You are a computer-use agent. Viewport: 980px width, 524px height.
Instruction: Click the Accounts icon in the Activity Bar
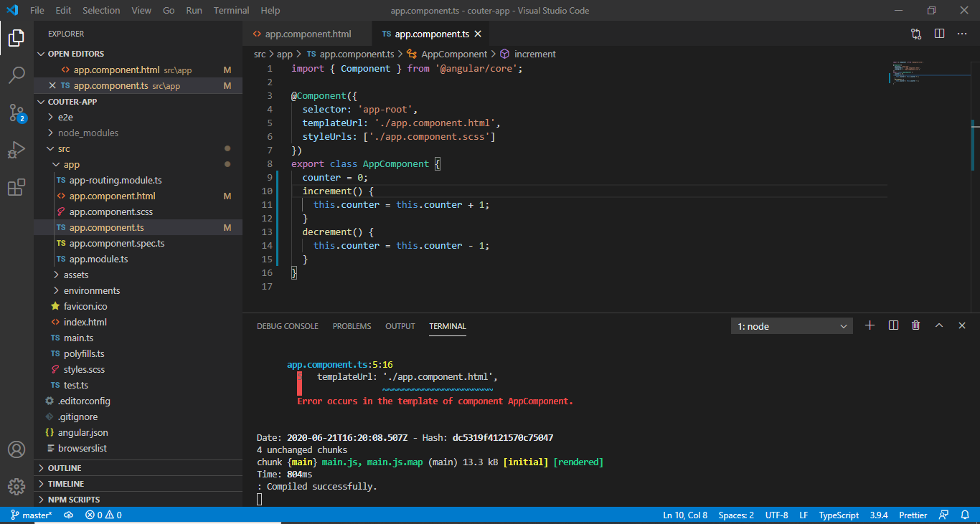[16, 449]
